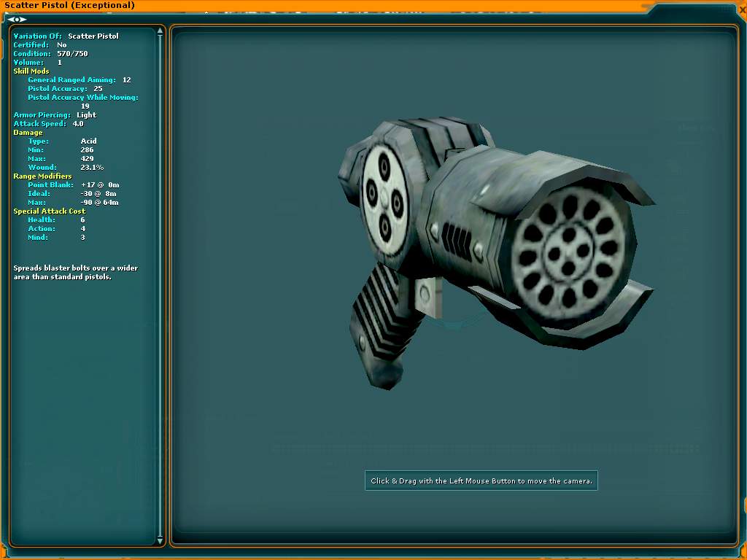Viewport: 747px width, 560px height.
Task: Click the "Volume:" stat line
Action: tap(38, 63)
